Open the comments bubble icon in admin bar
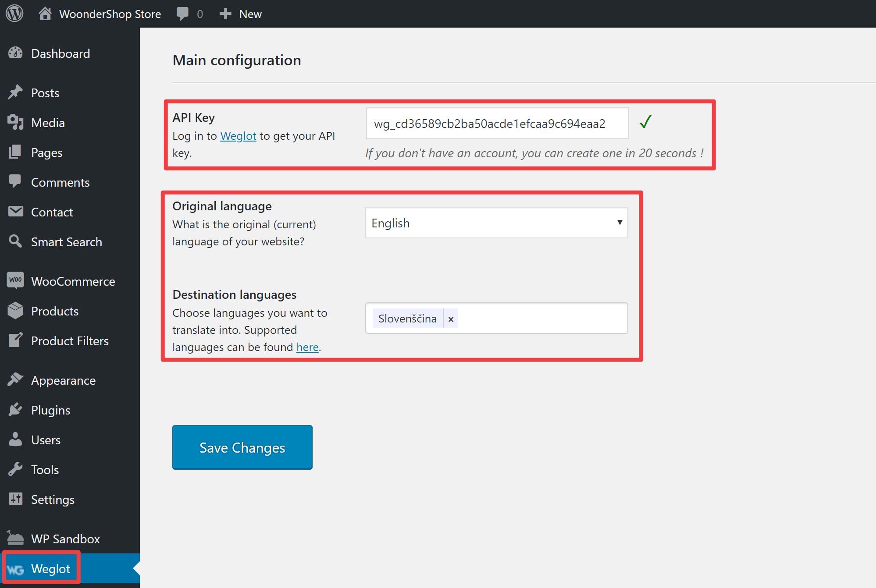 coord(182,14)
